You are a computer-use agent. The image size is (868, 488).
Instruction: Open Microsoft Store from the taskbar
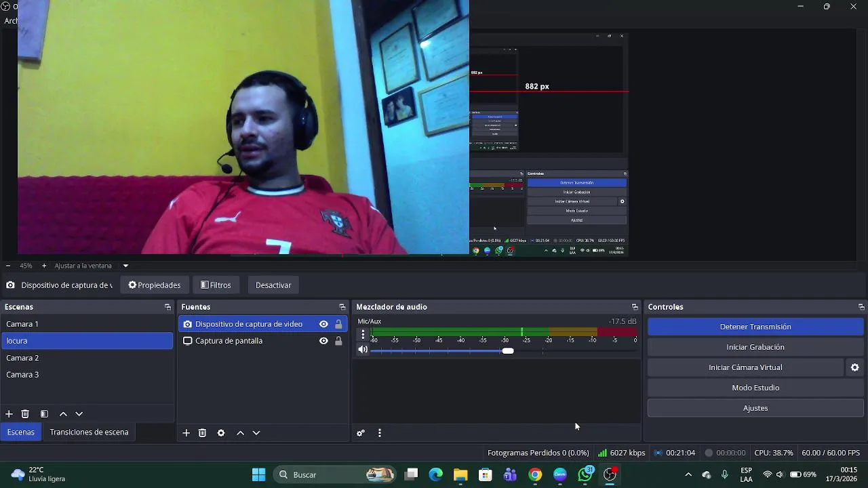tap(485, 474)
